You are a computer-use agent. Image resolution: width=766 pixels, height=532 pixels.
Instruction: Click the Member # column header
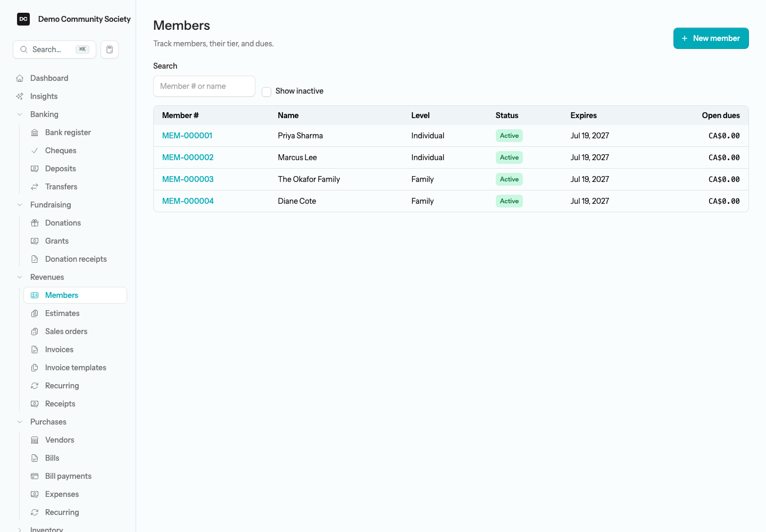tap(180, 115)
